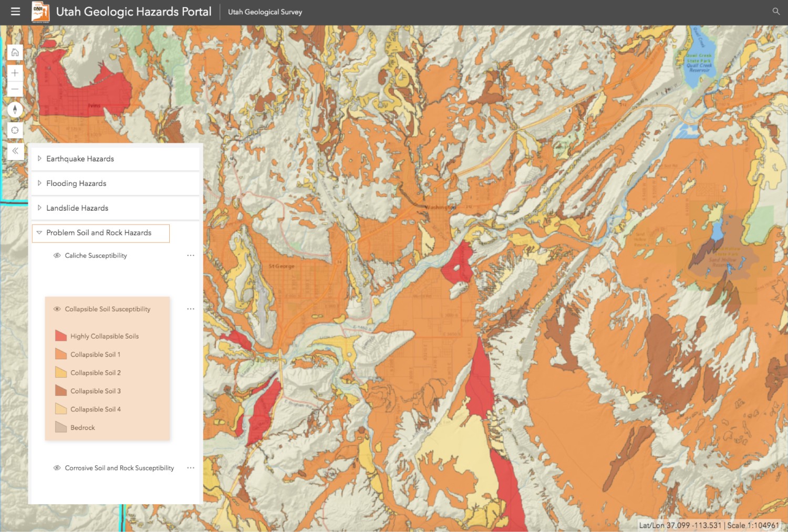Hide the Caliche Susceptibility layer
Image resolution: width=788 pixels, height=532 pixels.
coord(56,255)
